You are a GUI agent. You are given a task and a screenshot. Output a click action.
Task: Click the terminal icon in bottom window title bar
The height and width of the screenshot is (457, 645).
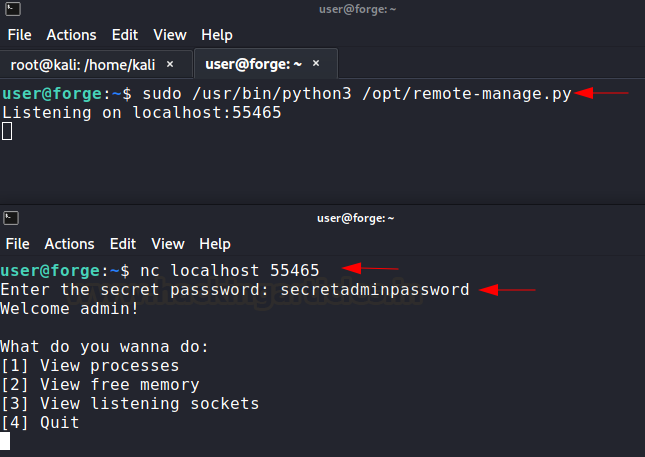pyautogui.click(x=10, y=218)
